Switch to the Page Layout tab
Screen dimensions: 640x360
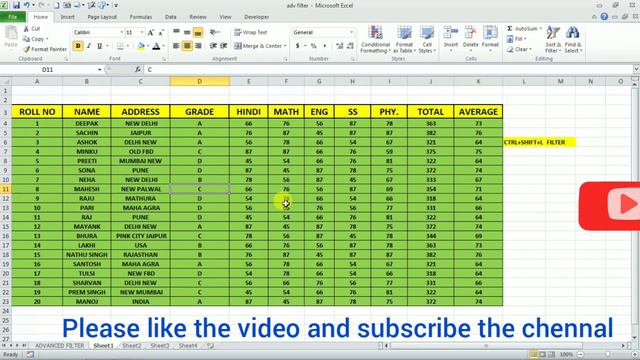(102, 17)
